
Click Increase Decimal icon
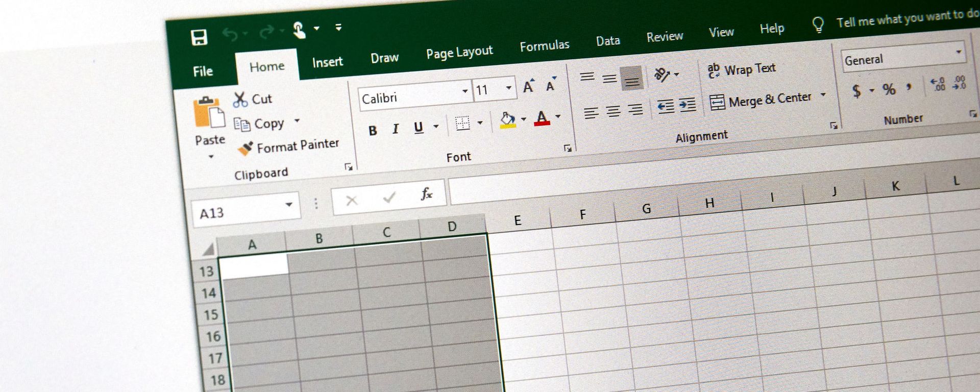(938, 84)
